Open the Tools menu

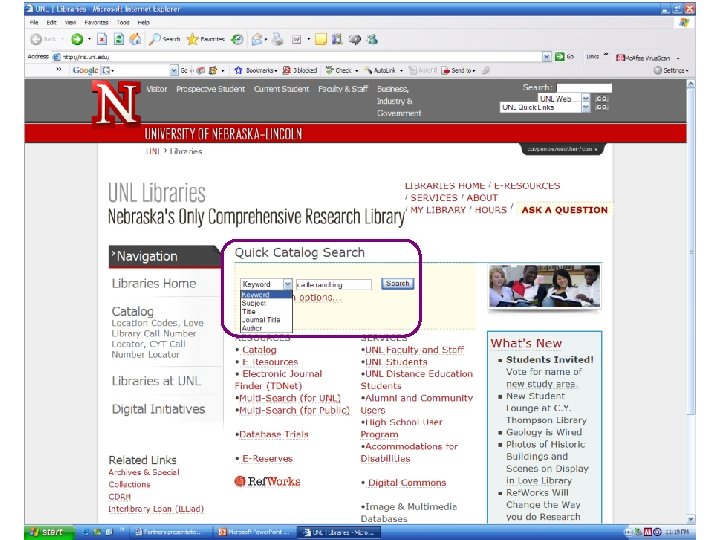[123, 22]
